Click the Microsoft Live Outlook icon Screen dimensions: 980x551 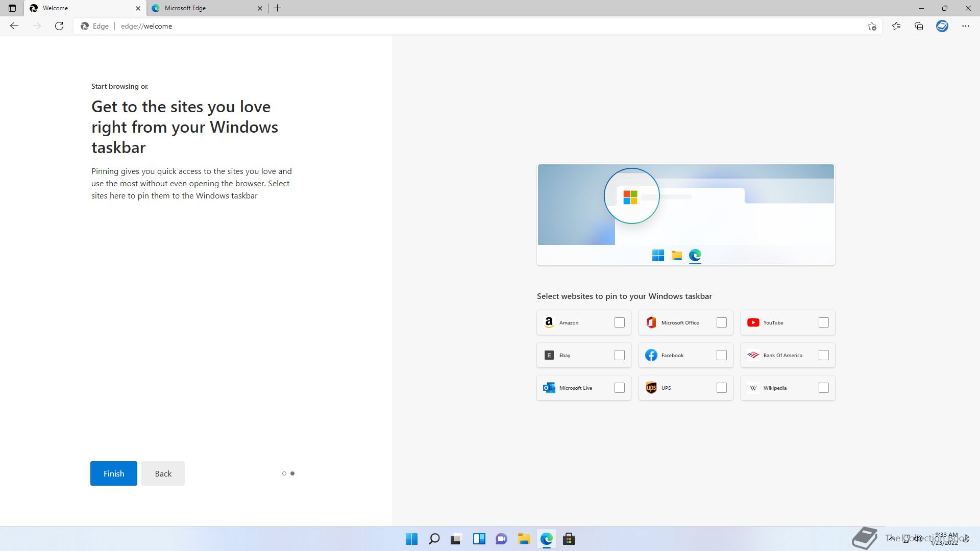pyautogui.click(x=549, y=388)
